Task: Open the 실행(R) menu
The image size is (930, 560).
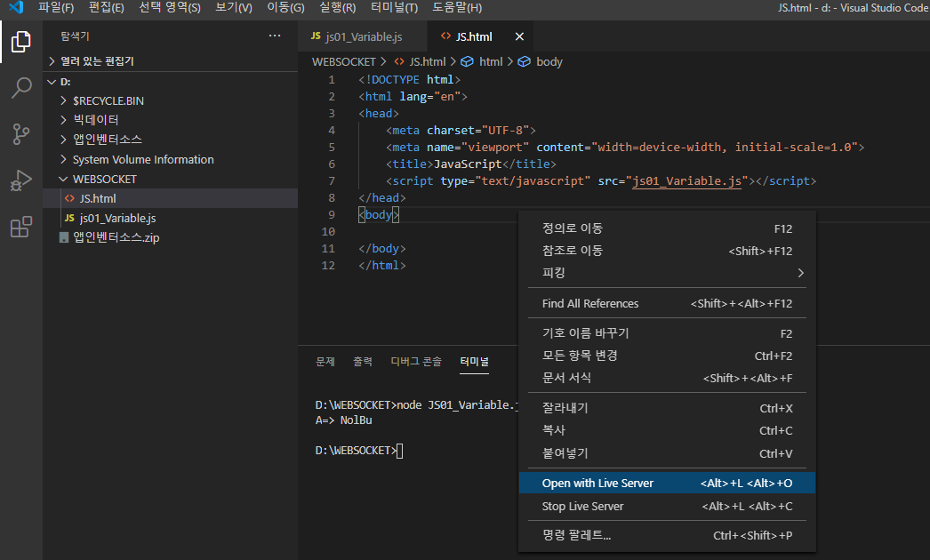Action: 338,8
